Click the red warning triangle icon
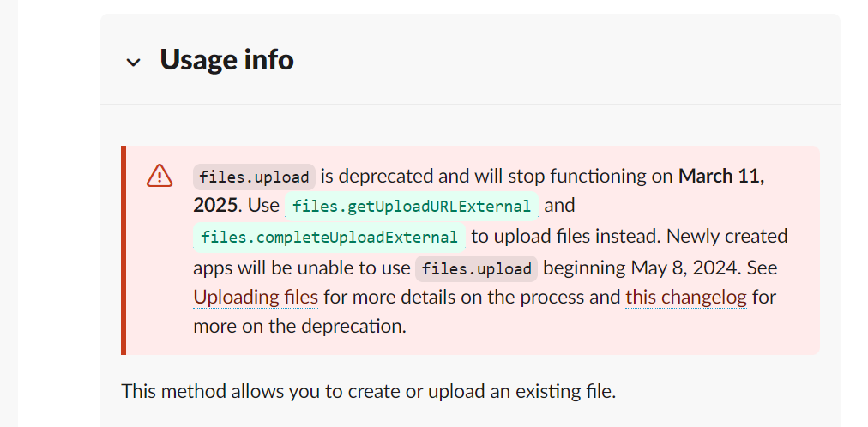 coord(160,176)
